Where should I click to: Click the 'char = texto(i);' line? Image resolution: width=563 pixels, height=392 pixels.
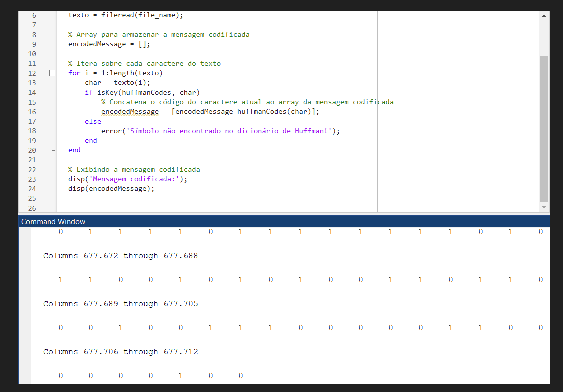[117, 83]
